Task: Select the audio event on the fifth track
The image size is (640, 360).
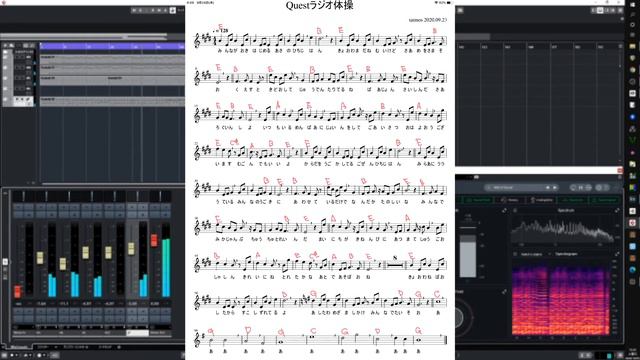Action: (x=112, y=101)
